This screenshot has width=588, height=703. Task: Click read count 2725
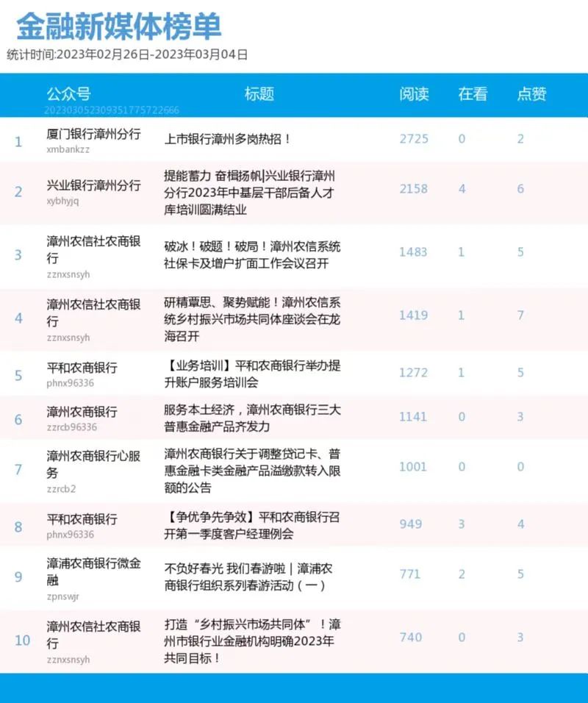click(414, 139)
